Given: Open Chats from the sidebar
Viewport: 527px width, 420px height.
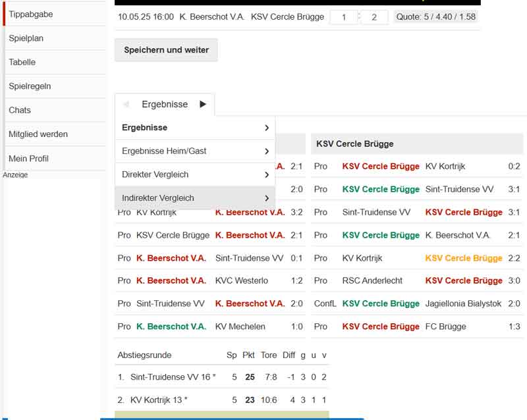Looking at the screenshot, I should pyautogui.click(x=20, y=110).
